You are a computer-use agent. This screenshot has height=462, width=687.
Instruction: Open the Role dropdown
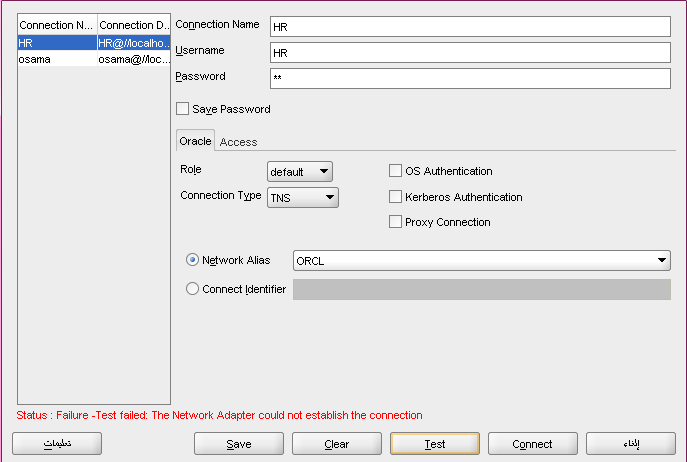pos(299,172)
